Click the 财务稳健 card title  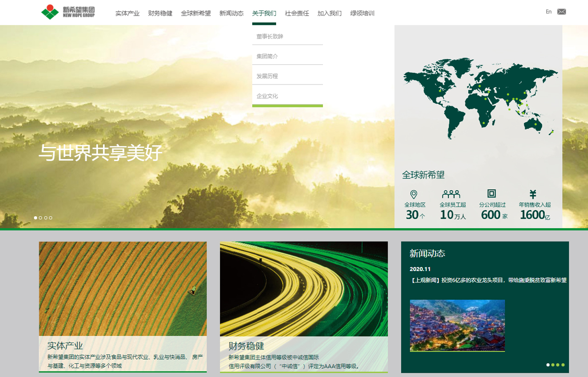pyautogui.click(x=246, y=346)
